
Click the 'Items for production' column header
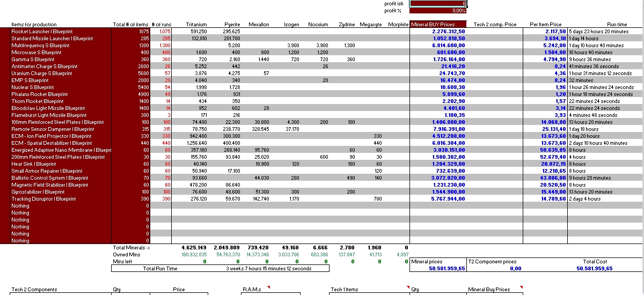[x=34, y=25]
